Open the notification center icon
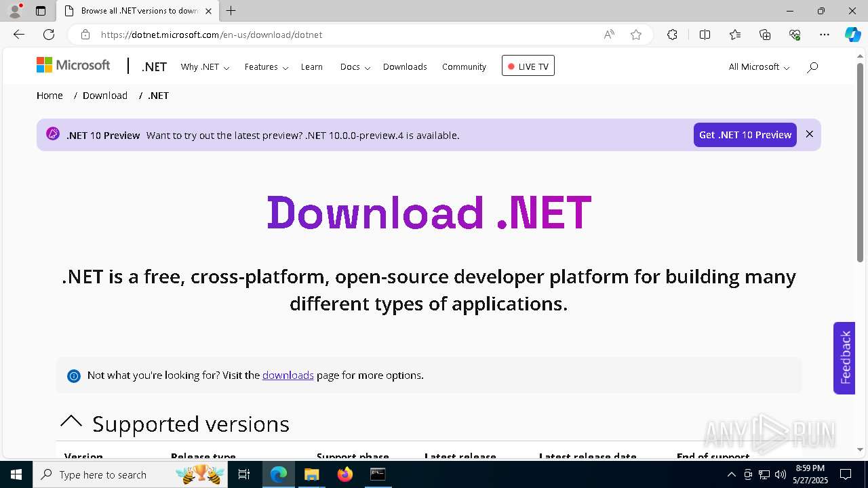 (846, 474)
